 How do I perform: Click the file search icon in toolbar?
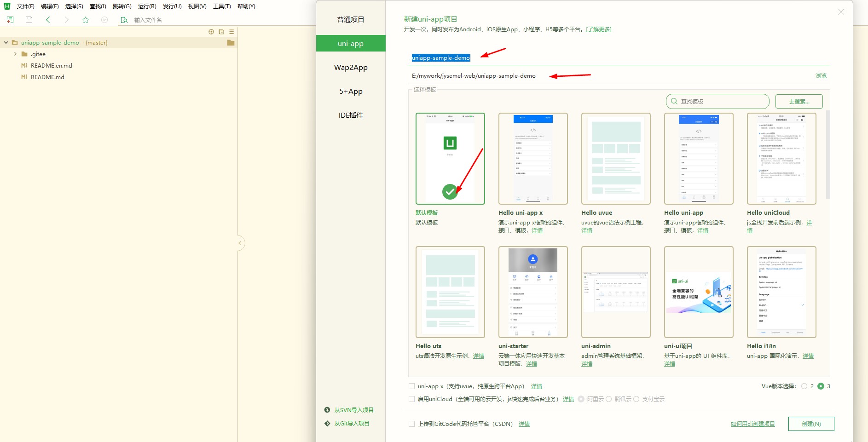pyautogui.click(x=124, y=20)
